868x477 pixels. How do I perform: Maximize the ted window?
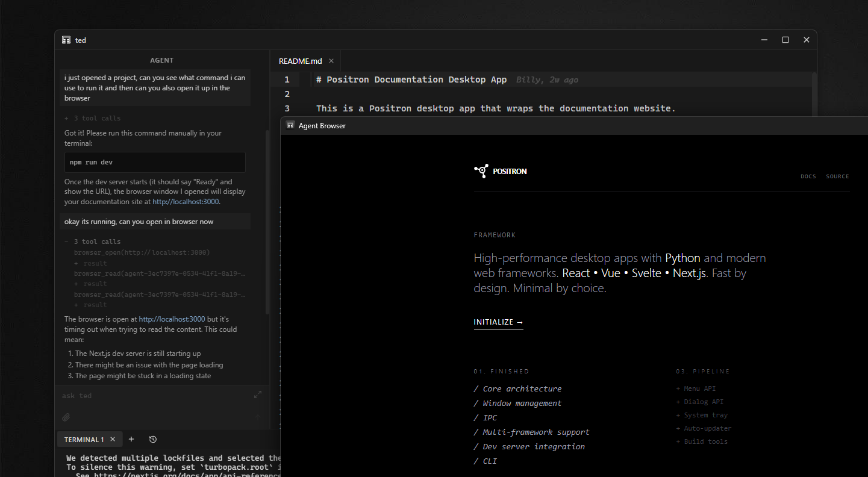785,40
